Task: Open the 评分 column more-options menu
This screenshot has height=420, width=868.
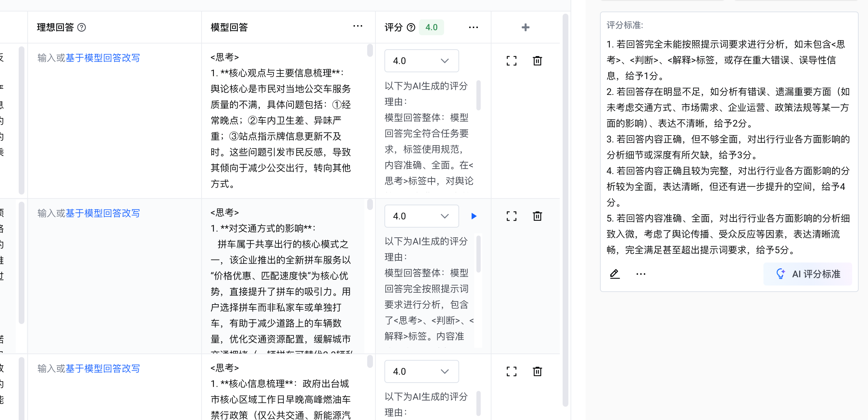Action: 473,27
